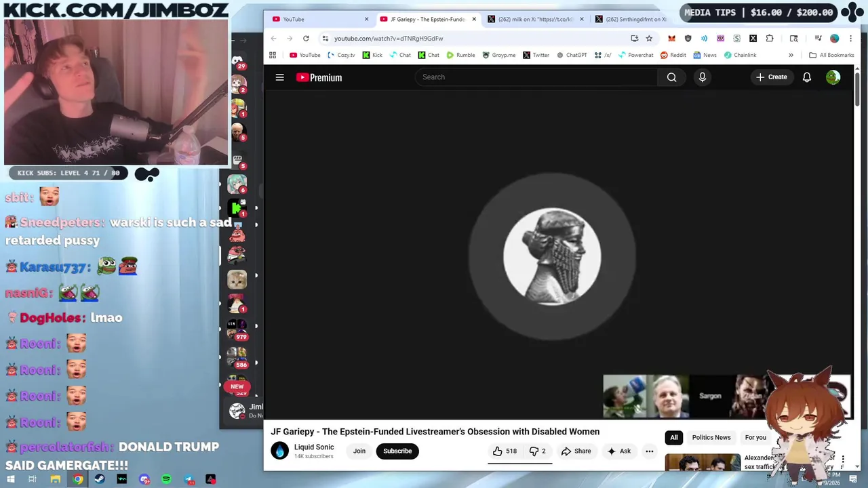Click the URL address bar

[475, 39]
